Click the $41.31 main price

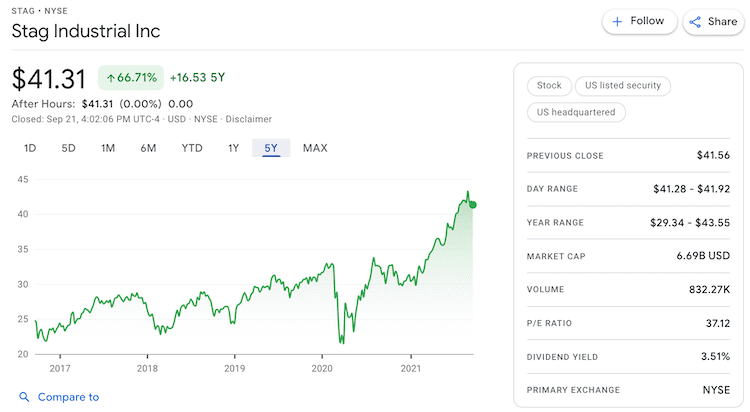click(x=49, y=79)
